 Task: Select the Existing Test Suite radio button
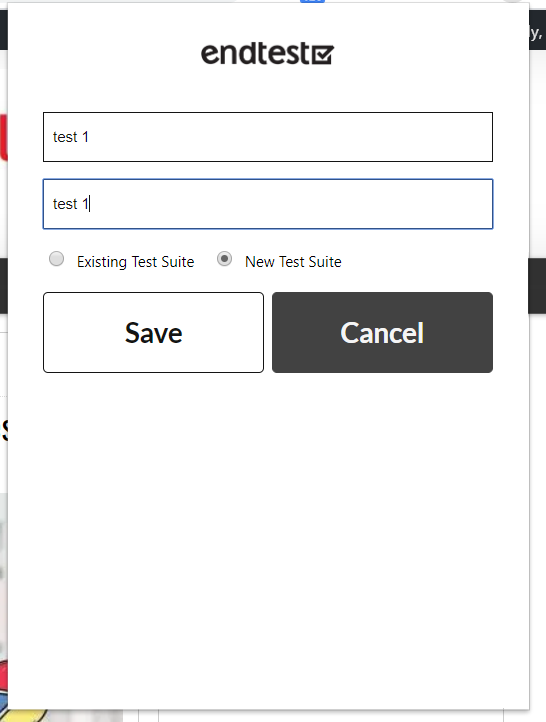(x=56, y=259)
